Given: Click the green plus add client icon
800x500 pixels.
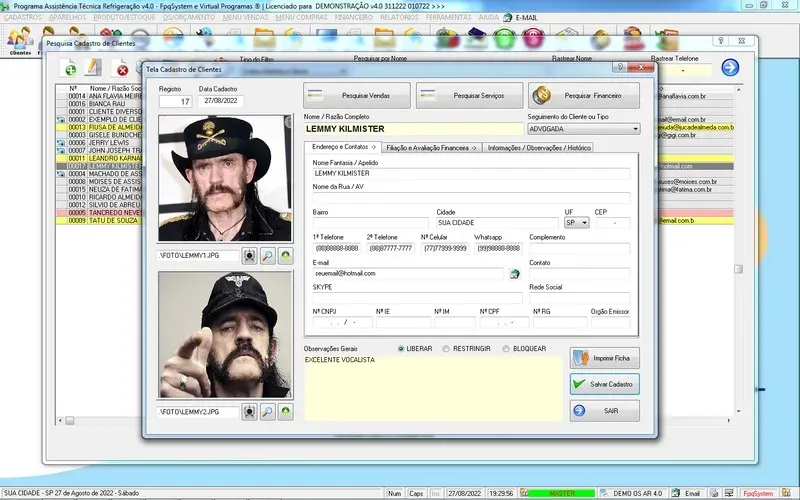Looking at the screenshot, I should click(x=70, y=68).
